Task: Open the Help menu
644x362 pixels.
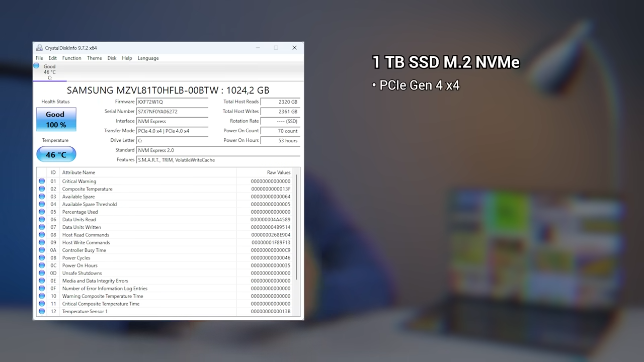Action: (x=127, y=58)
